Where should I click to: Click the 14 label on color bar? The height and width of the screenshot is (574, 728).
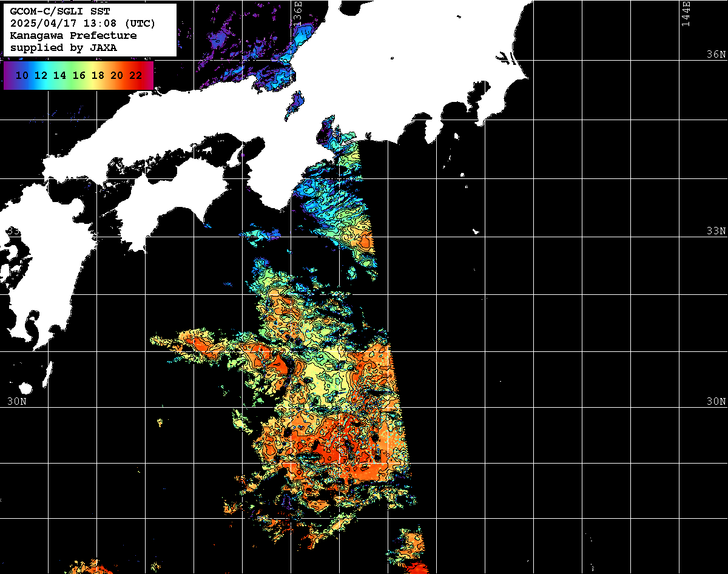pyautogui.click(x=60, y=75)
